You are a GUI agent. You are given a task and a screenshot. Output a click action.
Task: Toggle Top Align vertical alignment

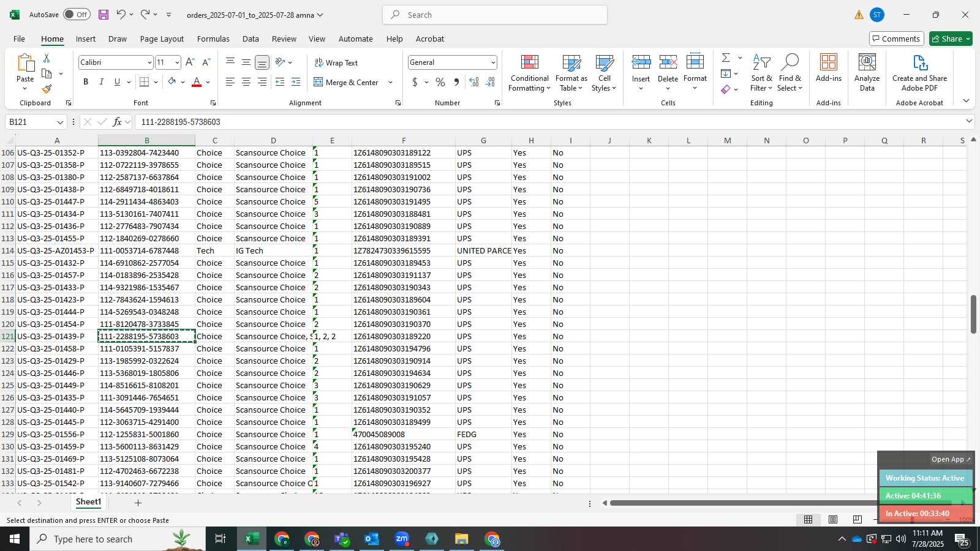[230, 62]
